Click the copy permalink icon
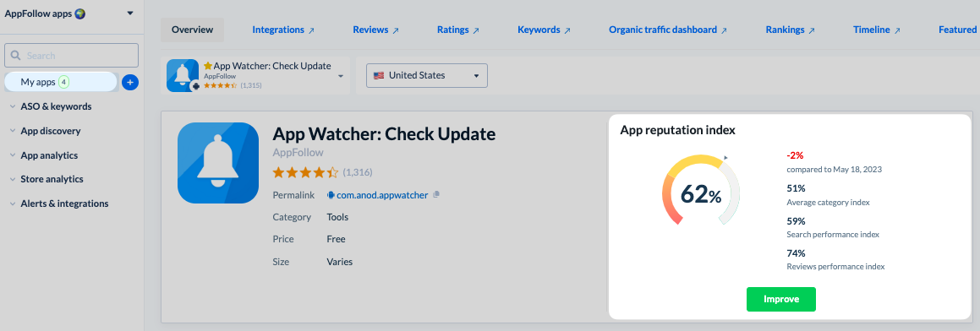Screen dimensions: 980x331 click(x=436, y=195)
